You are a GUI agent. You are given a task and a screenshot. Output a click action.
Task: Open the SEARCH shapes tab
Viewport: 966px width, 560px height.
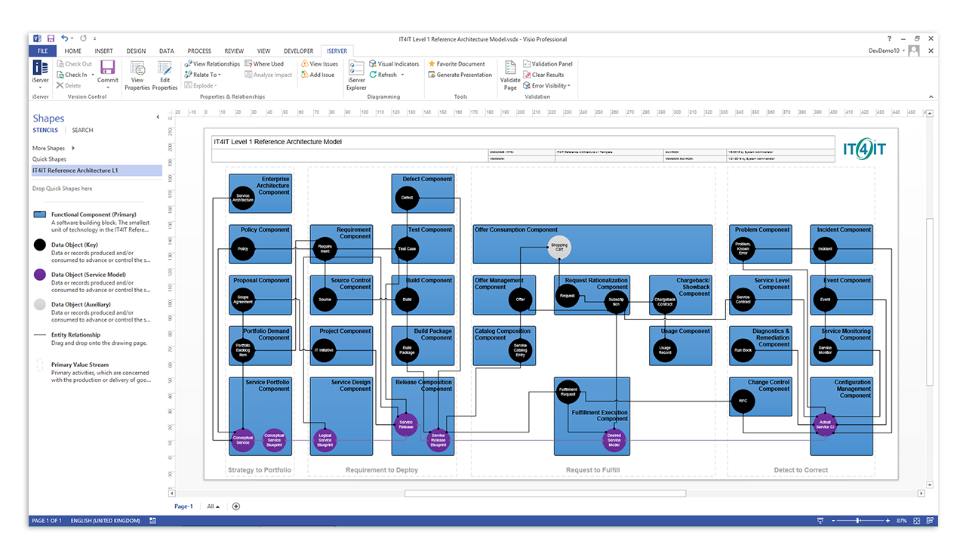coord(82,131)
